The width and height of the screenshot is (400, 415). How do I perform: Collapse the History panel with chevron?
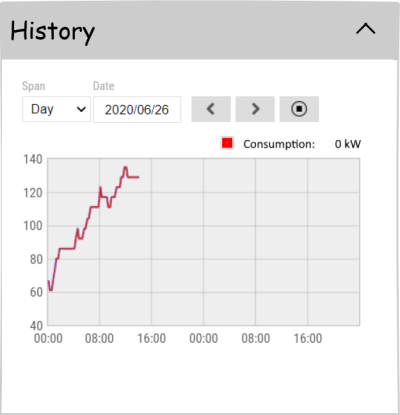coord(366,29)
